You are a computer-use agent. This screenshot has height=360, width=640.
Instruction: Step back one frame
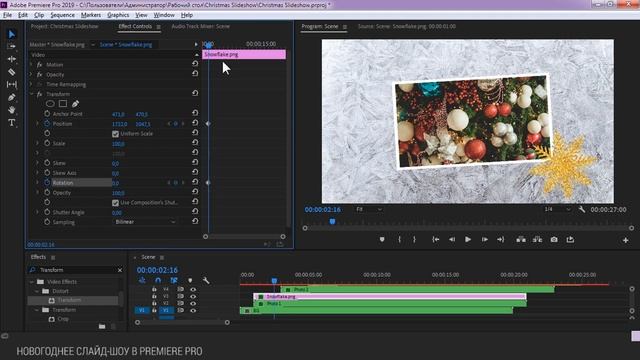click(452, 240)
